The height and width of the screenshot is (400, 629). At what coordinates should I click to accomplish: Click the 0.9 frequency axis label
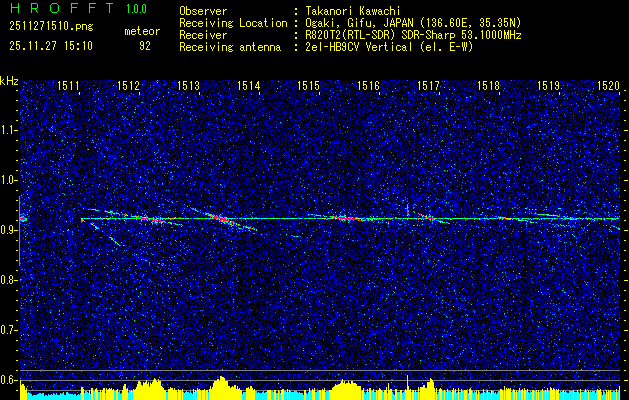(9, 230)
